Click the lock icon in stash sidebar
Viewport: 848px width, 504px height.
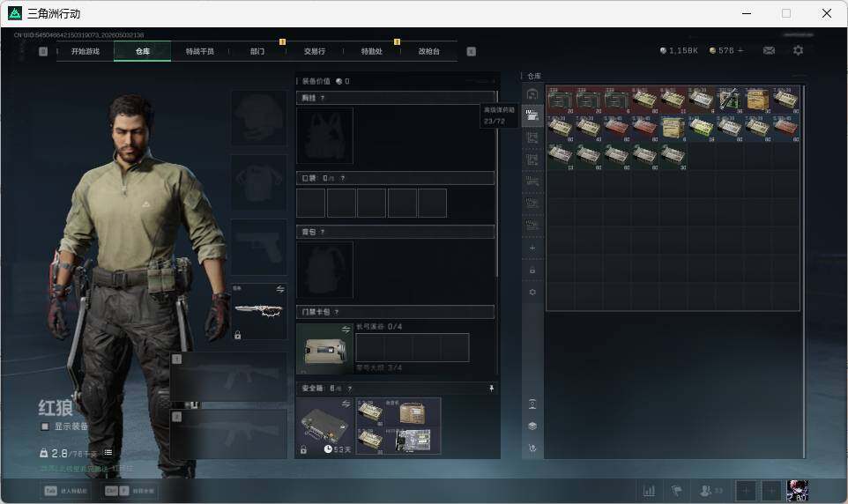point(532,270)
